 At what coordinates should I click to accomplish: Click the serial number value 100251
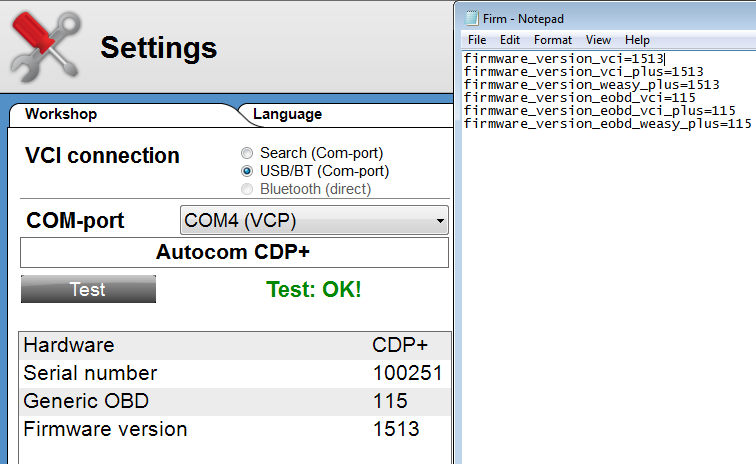pos(407,373)
